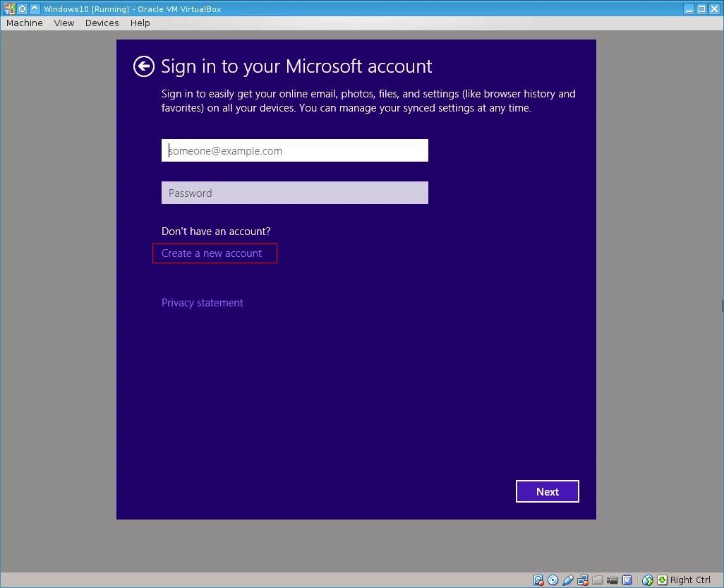
Task: Click the Sign in to your Microsoft account heading
Action: (296, 66)
